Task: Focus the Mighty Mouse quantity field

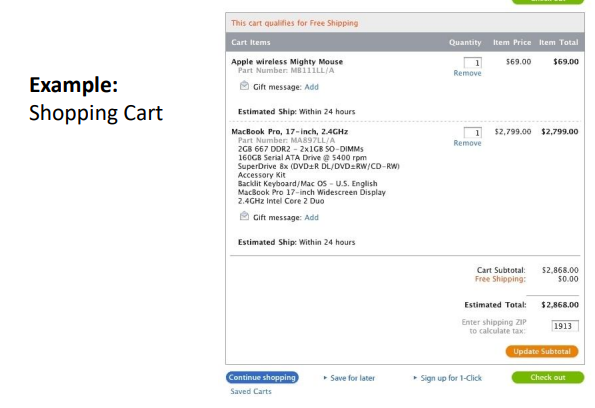Action: click(x=473, y=63)
